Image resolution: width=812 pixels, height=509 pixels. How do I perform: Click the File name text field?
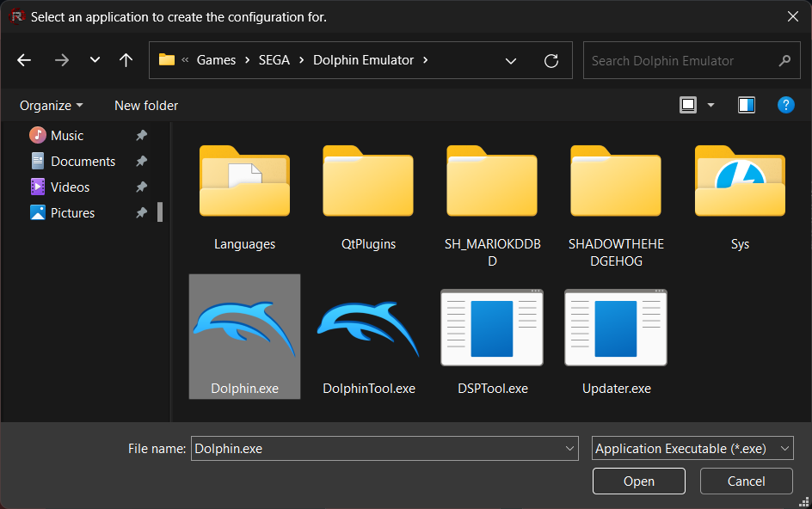pos(384,449)
